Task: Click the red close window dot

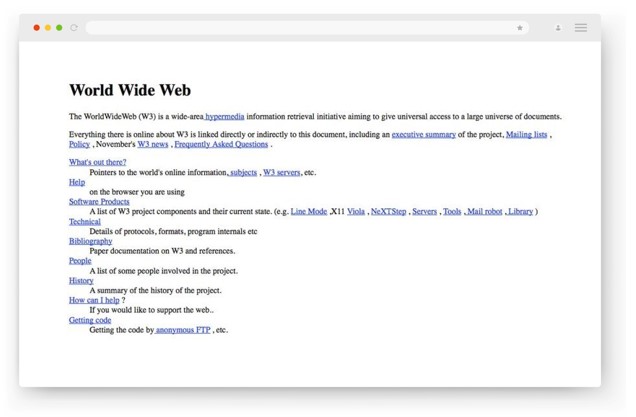Action: (x=37, y=28)
